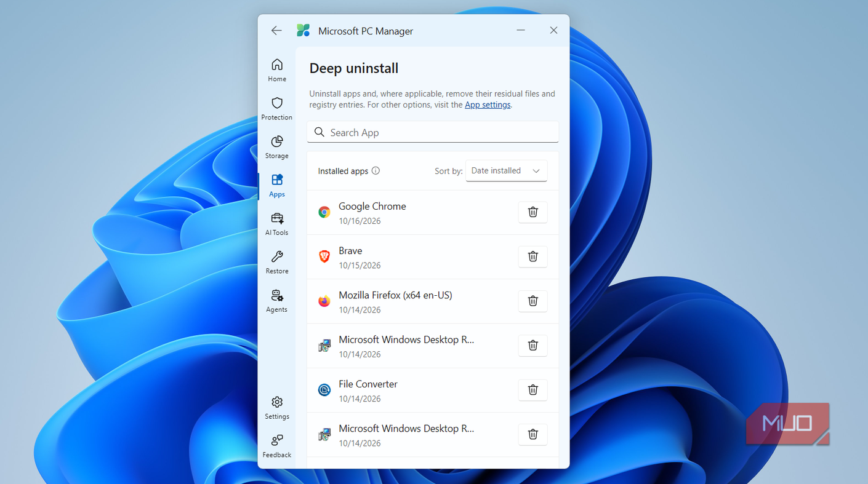This screenshot has height=484, width=868.
Task: Switch to the Home tab
Action: click(277, 70)
